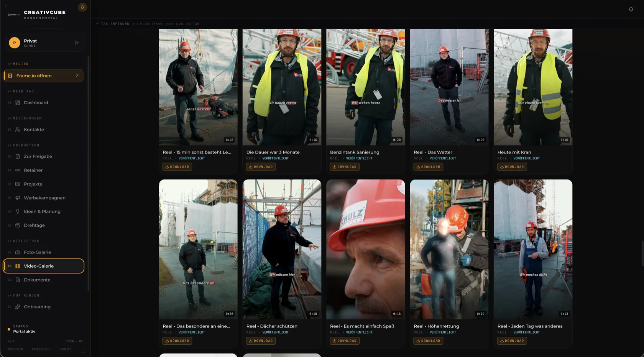Download 'Reel - Dächer schützen' video
Screen dimensions: 644x357
[261, 341]
